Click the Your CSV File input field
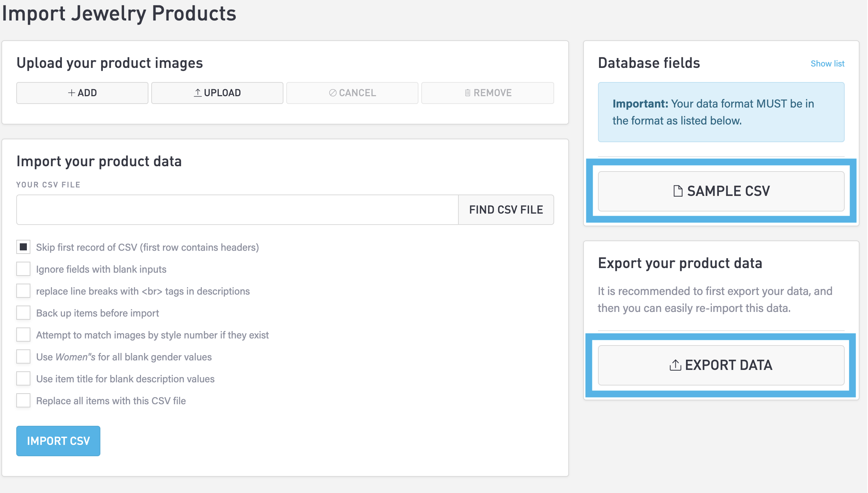This screenshot has width=868, height=493. tap(237, 210)
